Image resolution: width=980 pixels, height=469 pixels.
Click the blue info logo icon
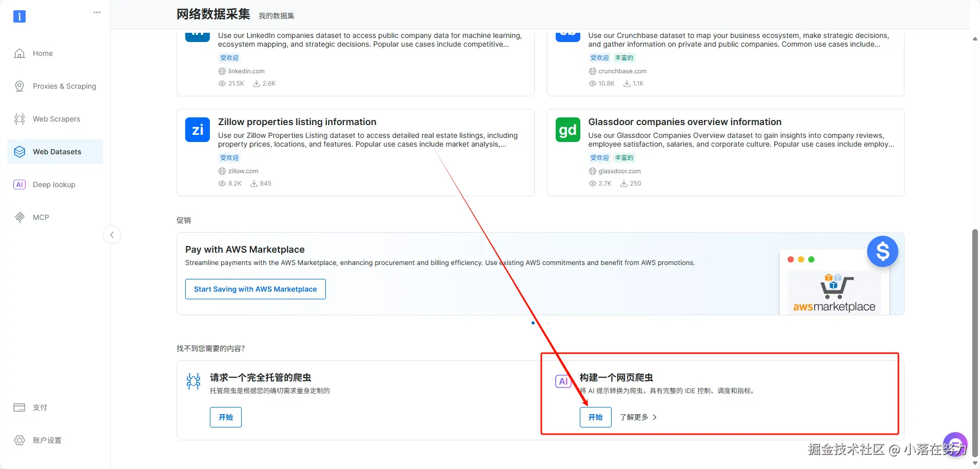coord(19,16)
